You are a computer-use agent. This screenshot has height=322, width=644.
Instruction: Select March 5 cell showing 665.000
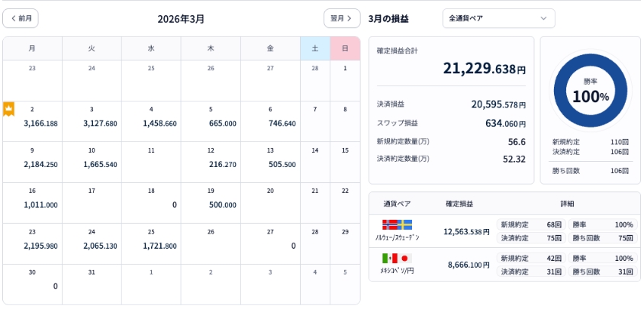[211, 121]
